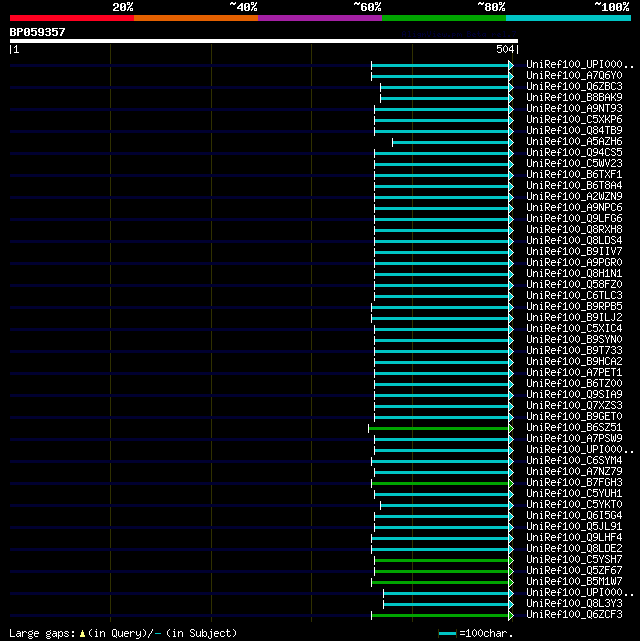Open hit UniRef100_A9PGR0
The height and width of the screenshot is (641, 640).
click(x=574, y=263)
